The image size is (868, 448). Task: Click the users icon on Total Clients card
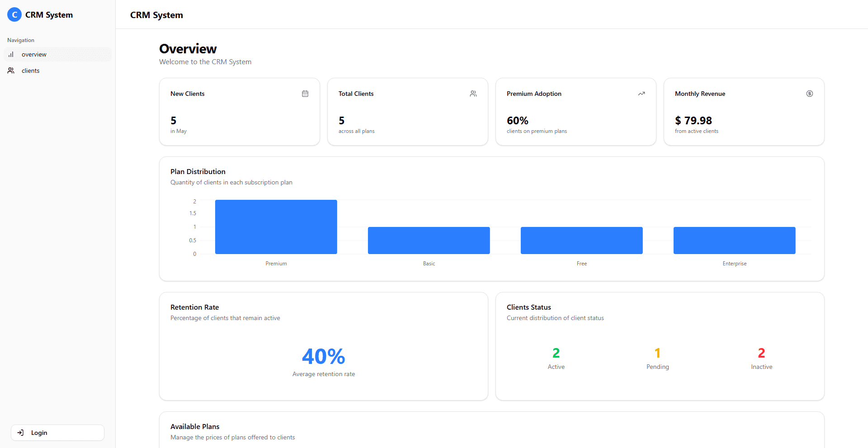[473, 94]
